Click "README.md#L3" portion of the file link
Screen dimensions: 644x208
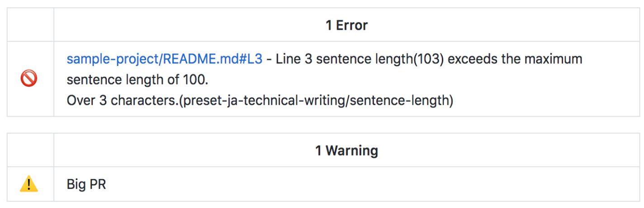(x=213, y=59)
